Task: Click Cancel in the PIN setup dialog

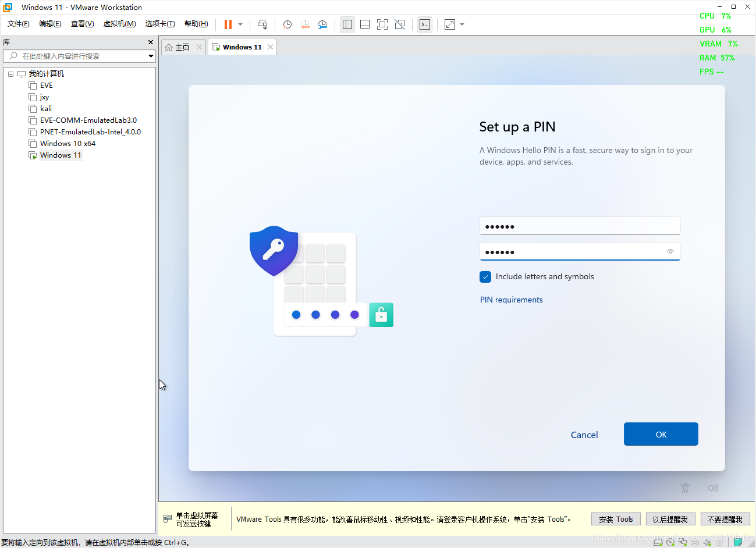Action: coord(584,435)
